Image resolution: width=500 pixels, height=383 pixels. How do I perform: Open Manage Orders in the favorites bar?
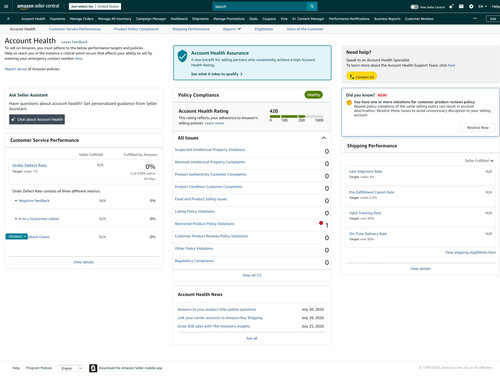click(82, 19)
